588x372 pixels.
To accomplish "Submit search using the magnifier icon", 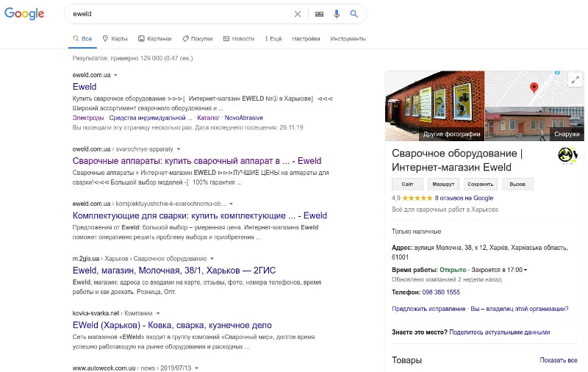I will tap(354, 14).
